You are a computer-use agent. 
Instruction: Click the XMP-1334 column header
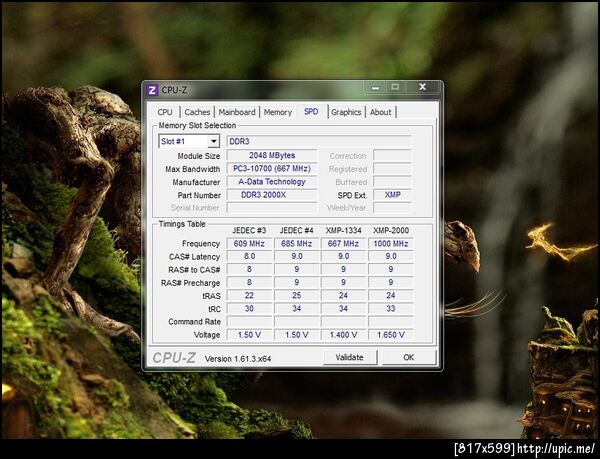coord(344,231)
